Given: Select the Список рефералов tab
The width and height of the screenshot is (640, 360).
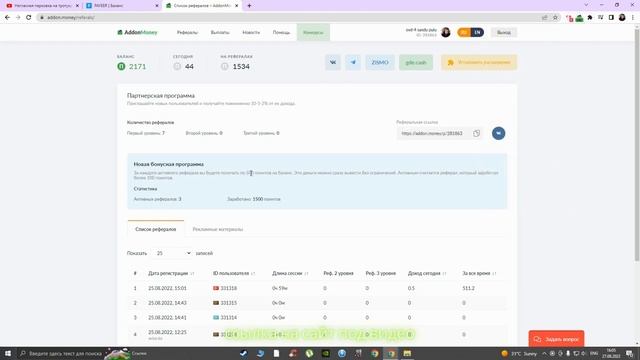Looking at the screenshot, I should 156,229.
